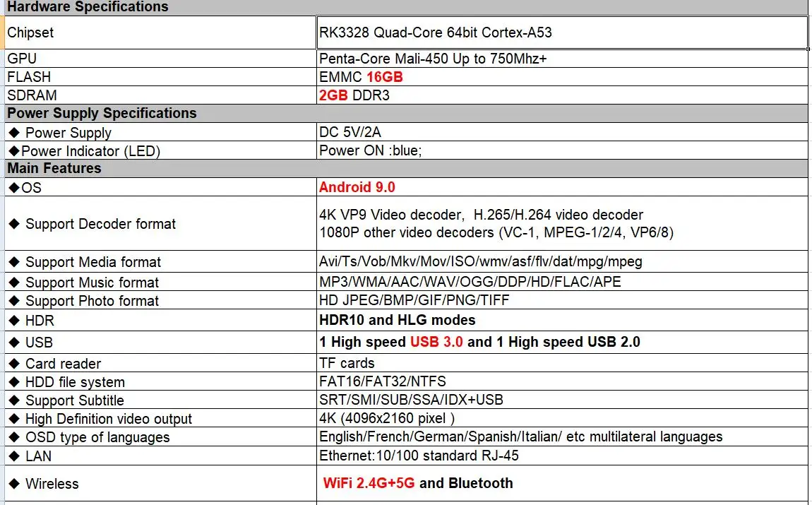Select the Android 9.0 cell

click(x=562, y=187)
